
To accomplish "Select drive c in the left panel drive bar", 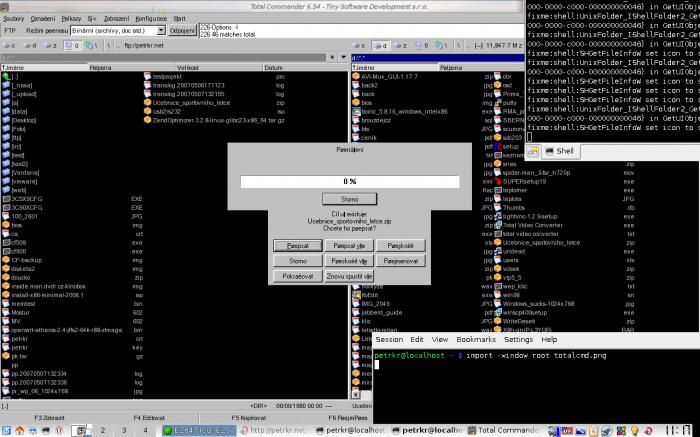I will (9, 46).
